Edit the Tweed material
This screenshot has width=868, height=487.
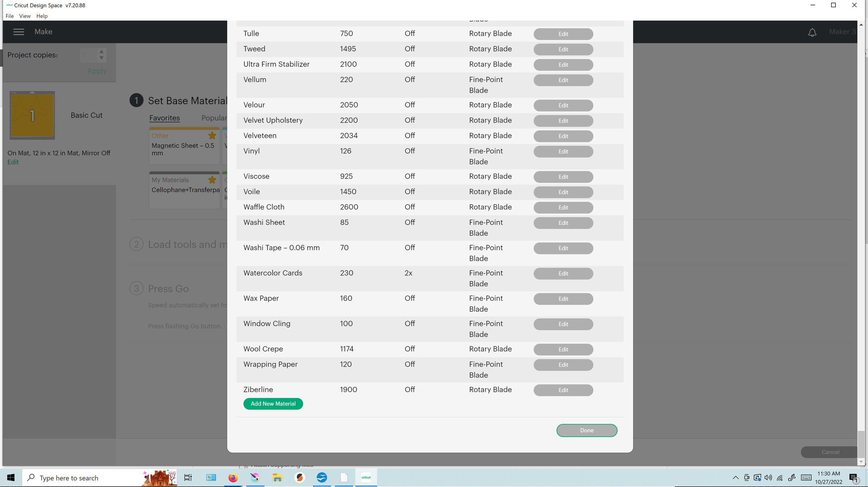pyautogui.click(x=563, y=49)
